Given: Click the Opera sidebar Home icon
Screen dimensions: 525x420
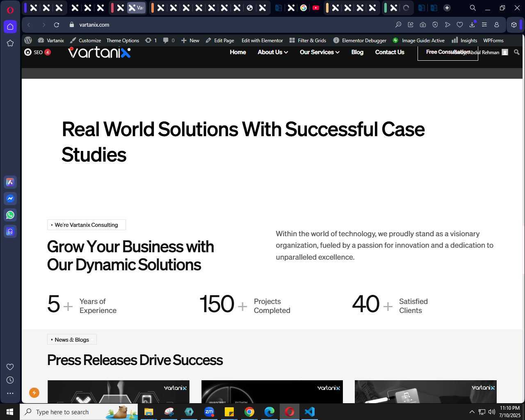Looking at the screenshot, I should (10, 27).
